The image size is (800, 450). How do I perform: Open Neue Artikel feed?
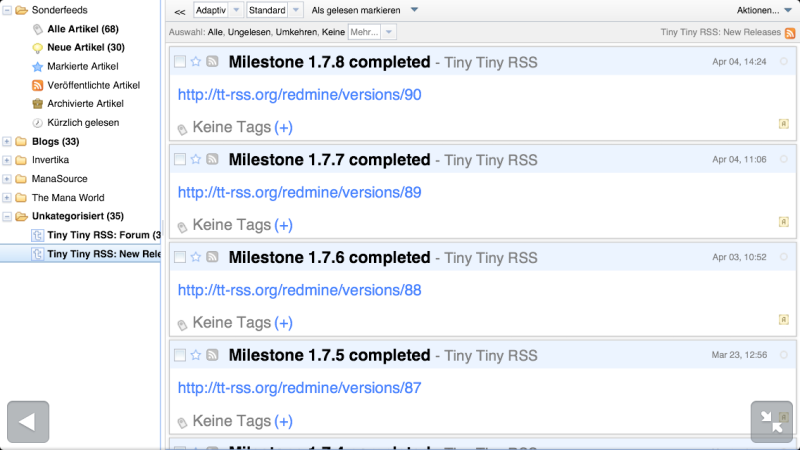(x=88, y=47)
